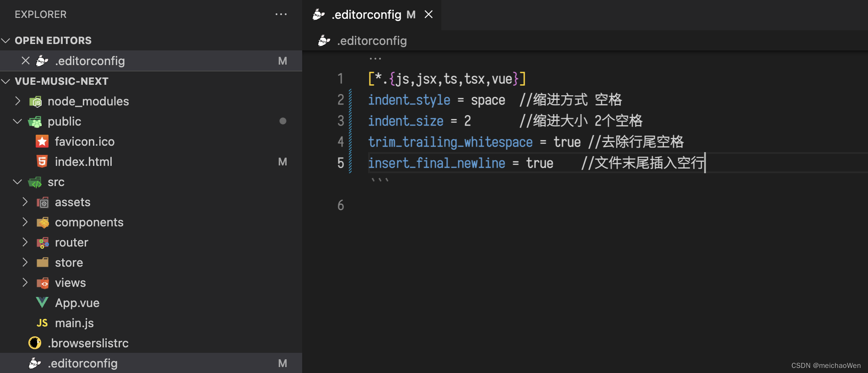This screenshot has width=868, height=373.
Task: Click the value 'space' on line 2
Action: (x=488, y=100)
